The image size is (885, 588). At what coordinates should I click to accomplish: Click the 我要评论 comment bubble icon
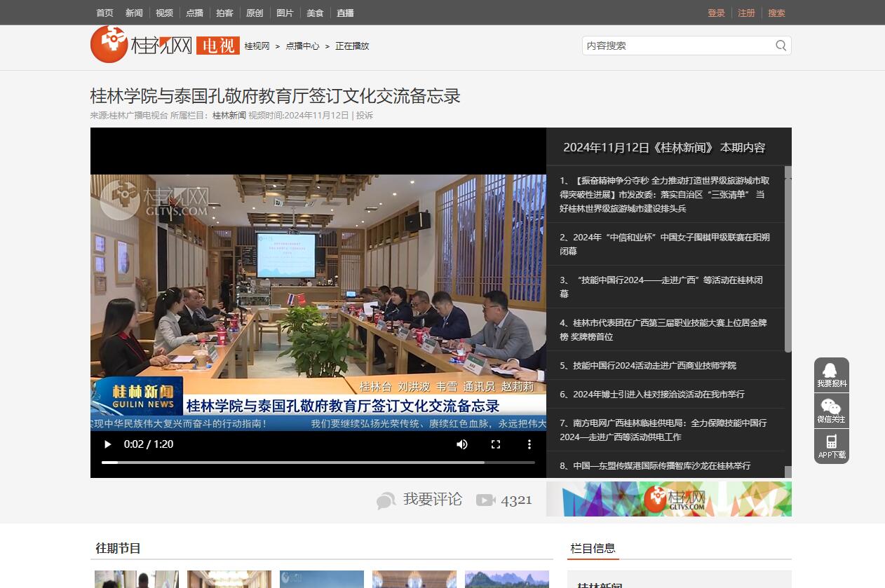[x=386, y=500]
